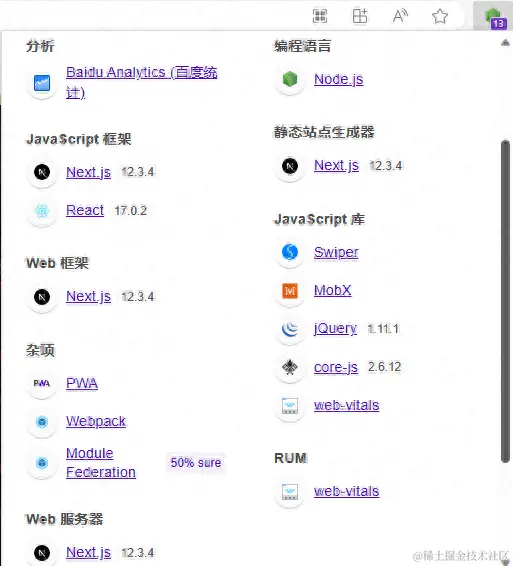This screenshot has width=513, height=566.
Task: Click the Web 服务器 category heading
Action: coord(65,519)
